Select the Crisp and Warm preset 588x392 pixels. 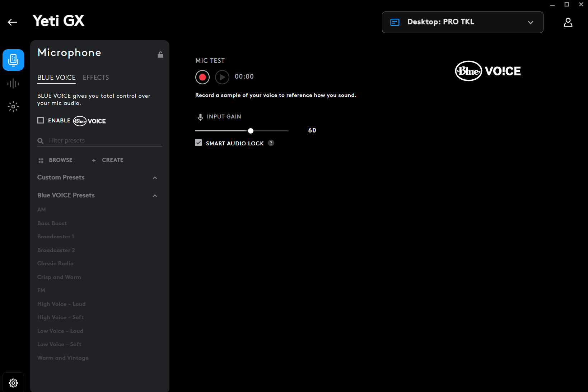[x=59, y=277]
